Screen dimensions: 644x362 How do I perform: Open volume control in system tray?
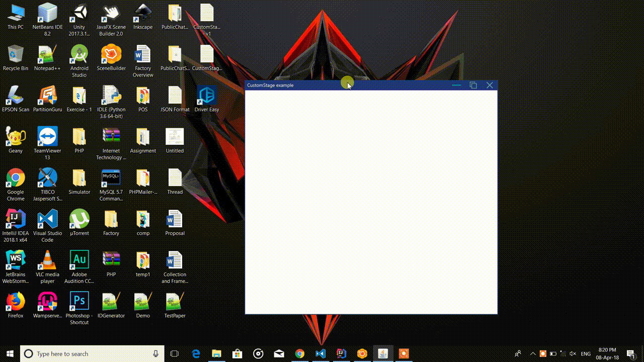(573, 354)
